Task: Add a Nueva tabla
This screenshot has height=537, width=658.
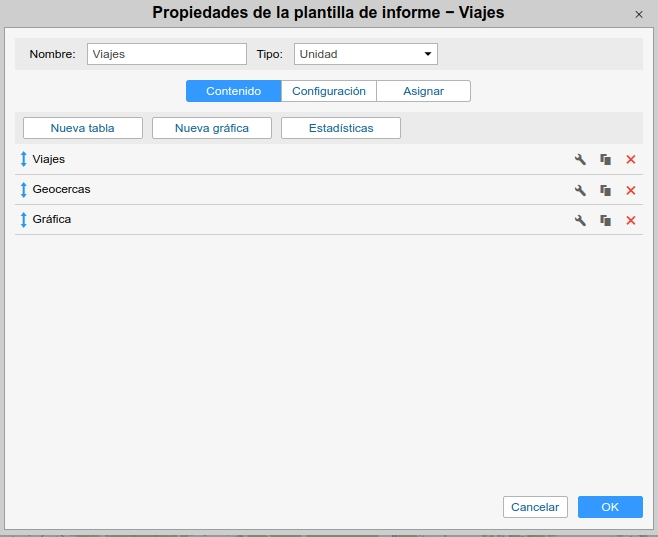Action: (83, 128)
